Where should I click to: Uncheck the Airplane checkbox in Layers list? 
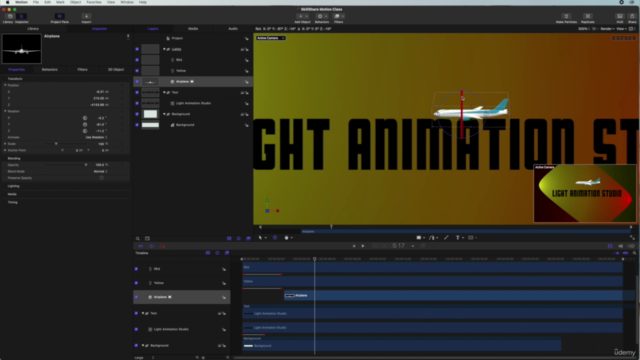[x=137, y=82]
